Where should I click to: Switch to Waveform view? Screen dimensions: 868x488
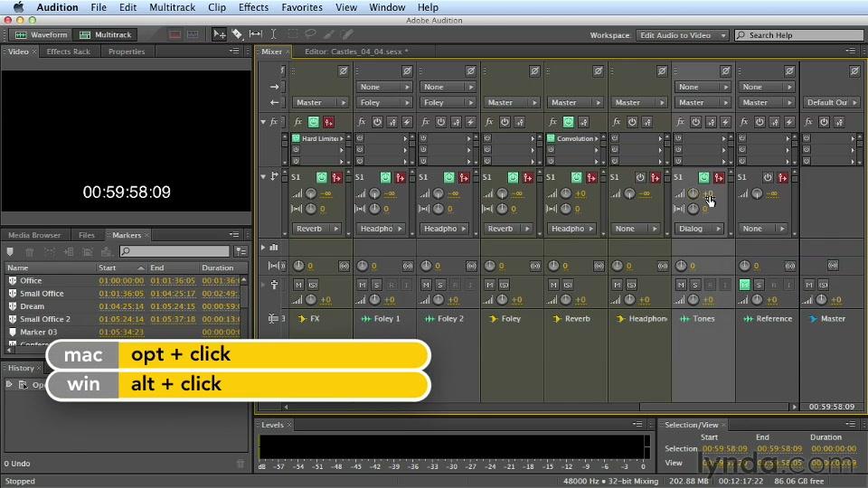click(x=41, y=34)
